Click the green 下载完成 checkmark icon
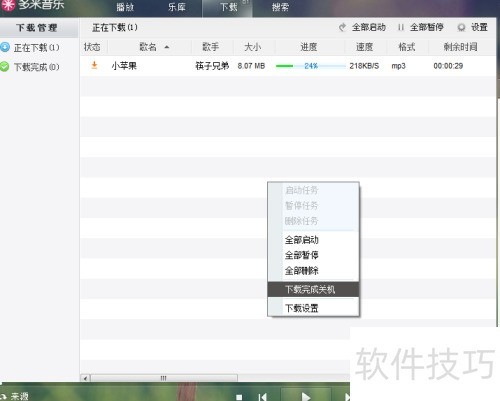 (x=5, y=67)
